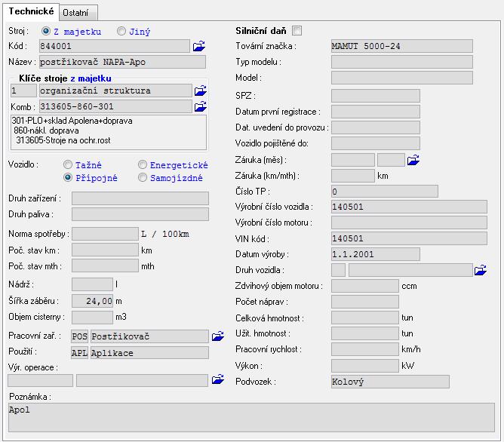
Task: Click the key number field showing 1
Action: [23, 91]
